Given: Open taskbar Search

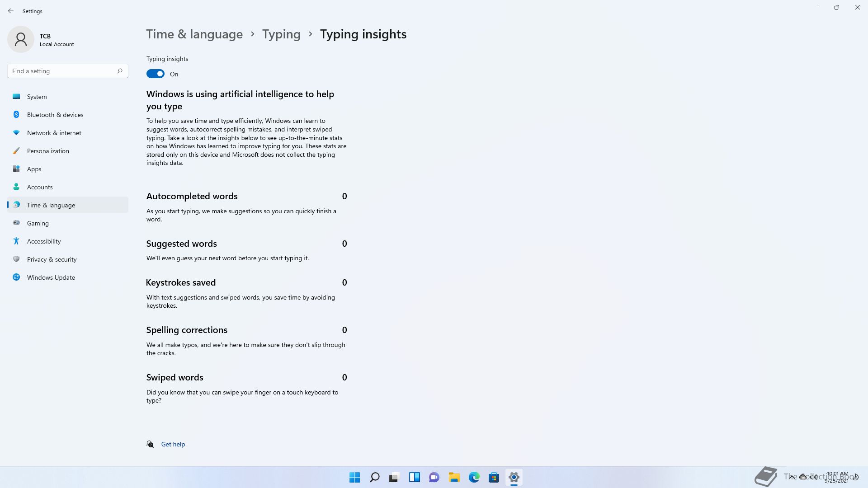Looking at the screenshot, I should tap(375, 477).
